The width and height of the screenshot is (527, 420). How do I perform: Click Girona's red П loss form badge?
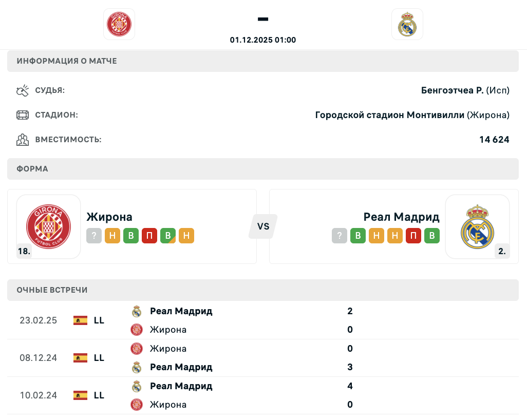(x=149, y=236)
